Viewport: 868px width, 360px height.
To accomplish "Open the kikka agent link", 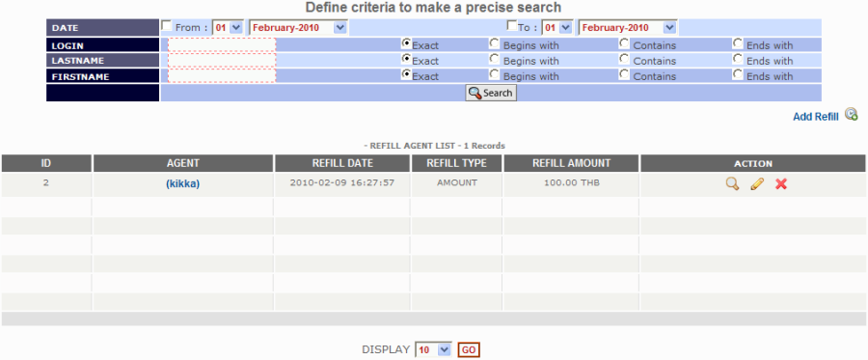I will click(182, 184).
